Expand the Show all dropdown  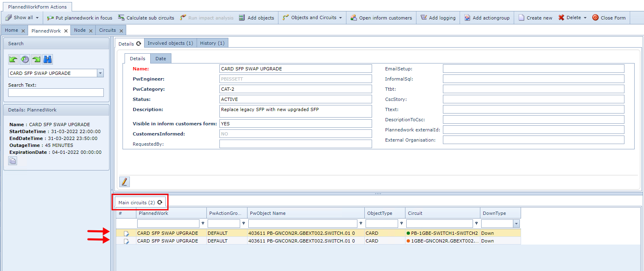(37, 18)
